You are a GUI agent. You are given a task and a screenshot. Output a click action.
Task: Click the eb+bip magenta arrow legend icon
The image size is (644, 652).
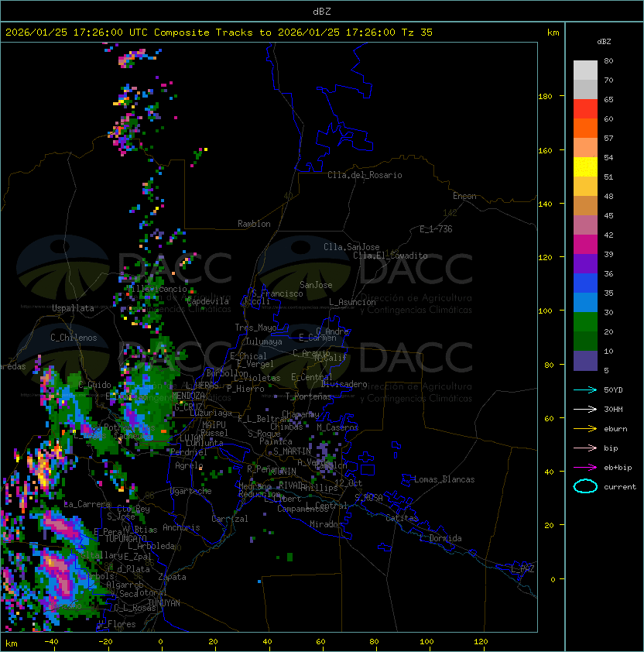tap(585, 468)
